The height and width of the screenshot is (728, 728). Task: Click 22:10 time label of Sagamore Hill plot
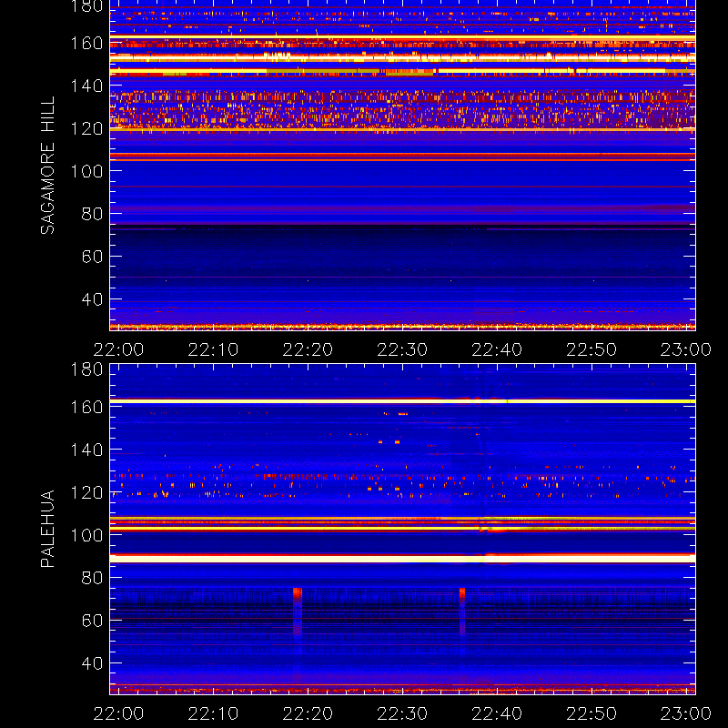click(x=213, y=349)
